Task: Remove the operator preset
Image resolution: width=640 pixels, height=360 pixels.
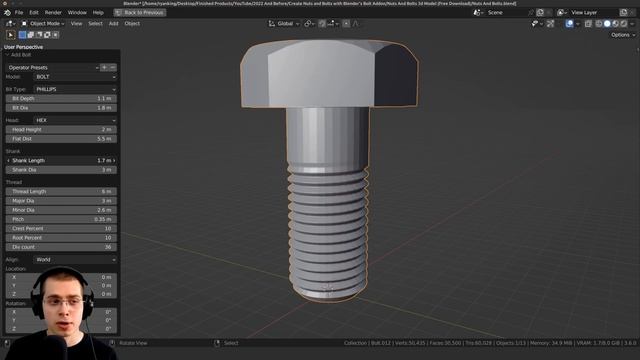Action: point(113,67)
